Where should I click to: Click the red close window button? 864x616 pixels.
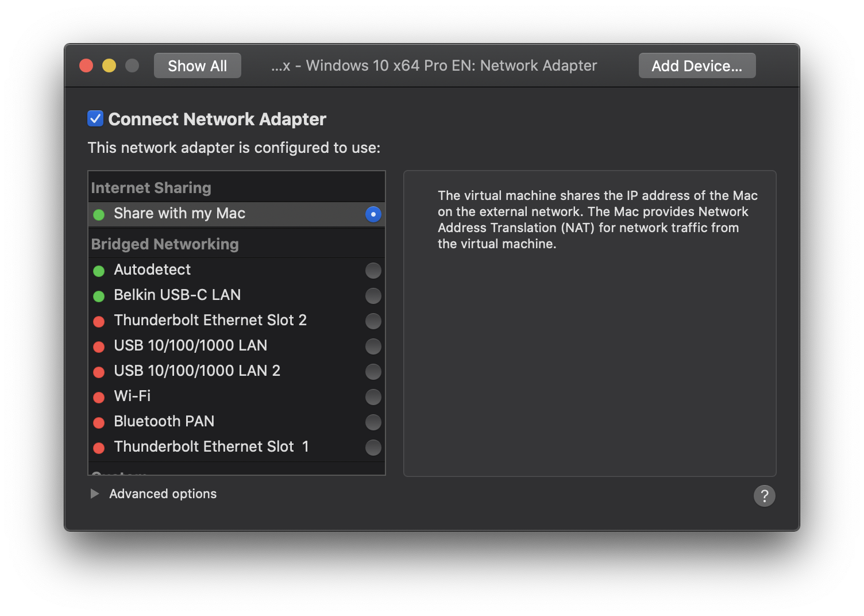coord(86,66)
